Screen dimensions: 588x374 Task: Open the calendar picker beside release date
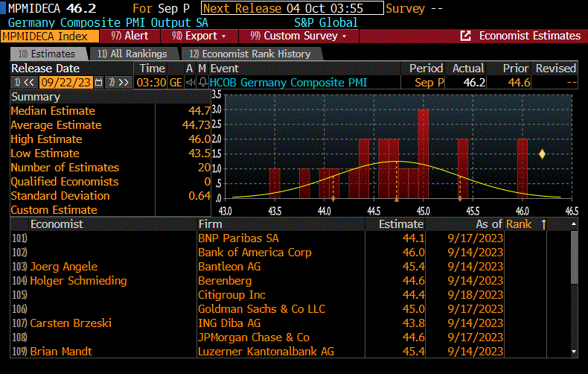(x=98, y=82)
